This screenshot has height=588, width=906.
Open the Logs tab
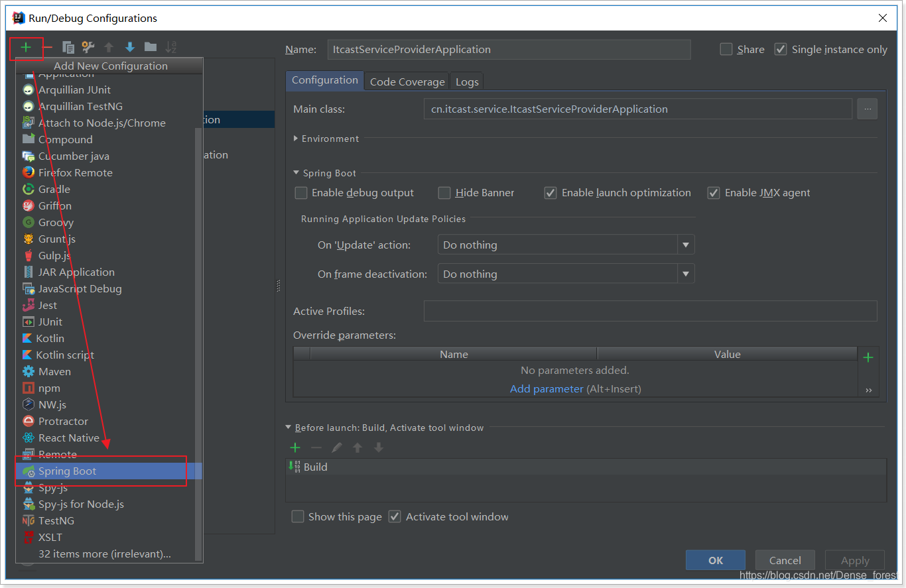coord(467,82)
